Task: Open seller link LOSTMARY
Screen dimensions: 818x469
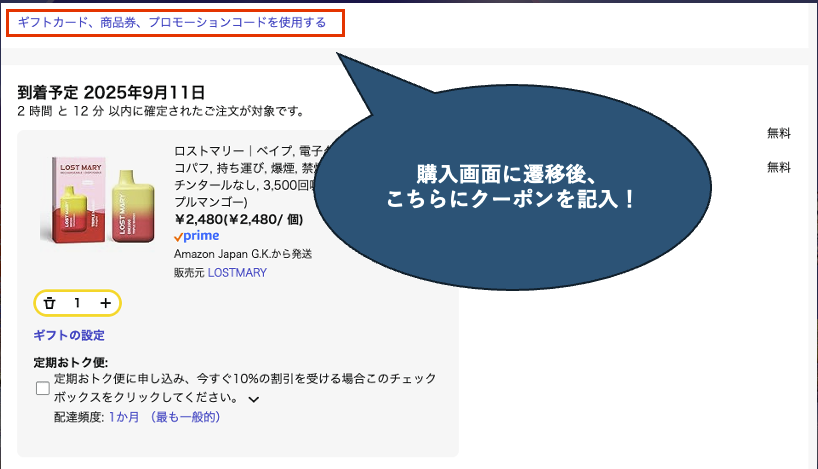Action: pyautogui.click(x=237, y=273)
